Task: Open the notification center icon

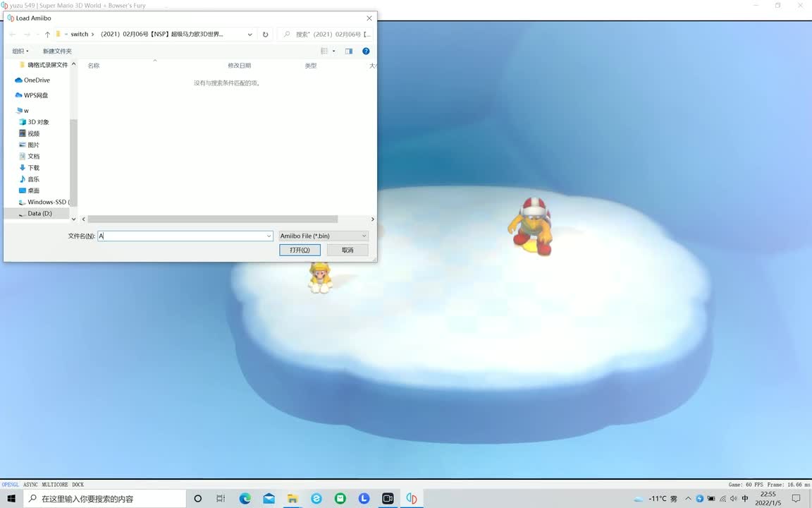Action: (796, 499)
